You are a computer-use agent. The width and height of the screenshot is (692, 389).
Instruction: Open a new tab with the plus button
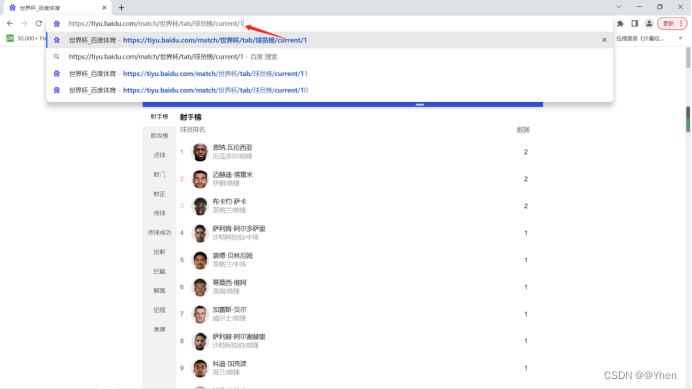pyautogui.click(x=121, y=8)
